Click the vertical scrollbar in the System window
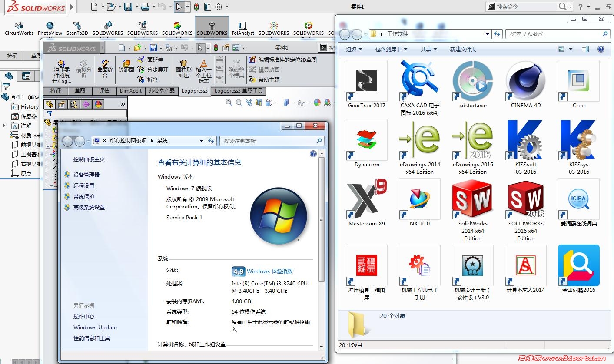The height and width of the screenshot is (364, 614). coord(322,219)
